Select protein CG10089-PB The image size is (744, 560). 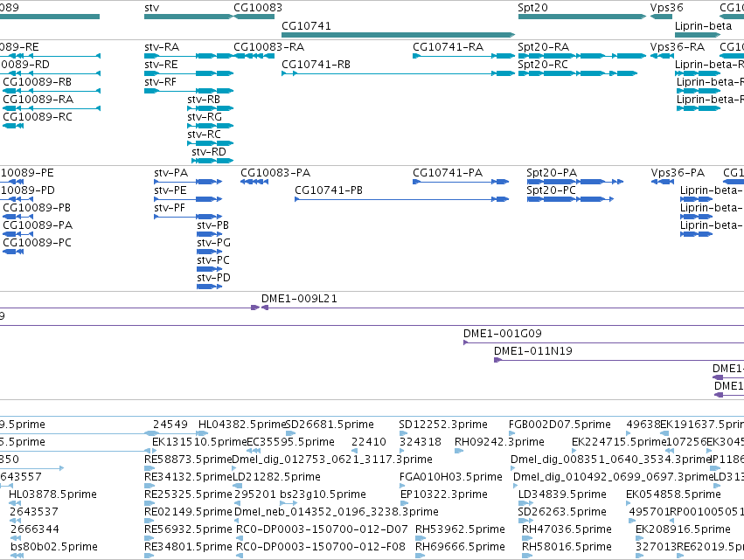[x=17, y=217]
